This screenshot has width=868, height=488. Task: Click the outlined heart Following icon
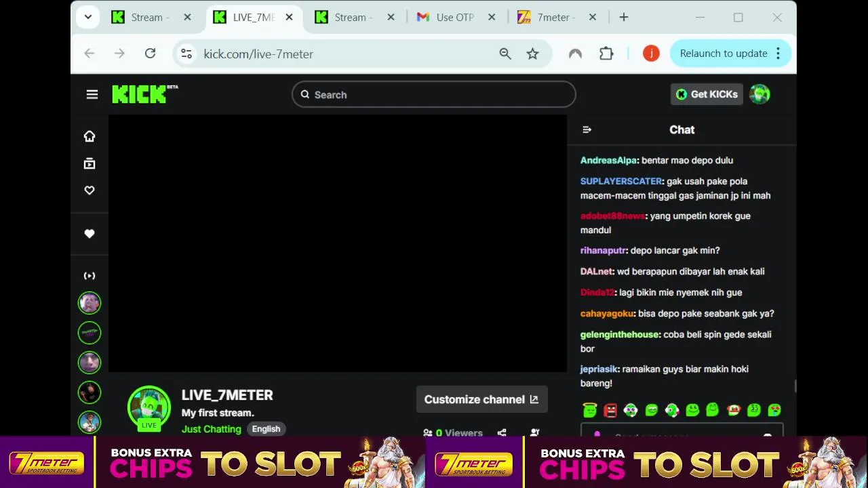click(x=90, y=190)
